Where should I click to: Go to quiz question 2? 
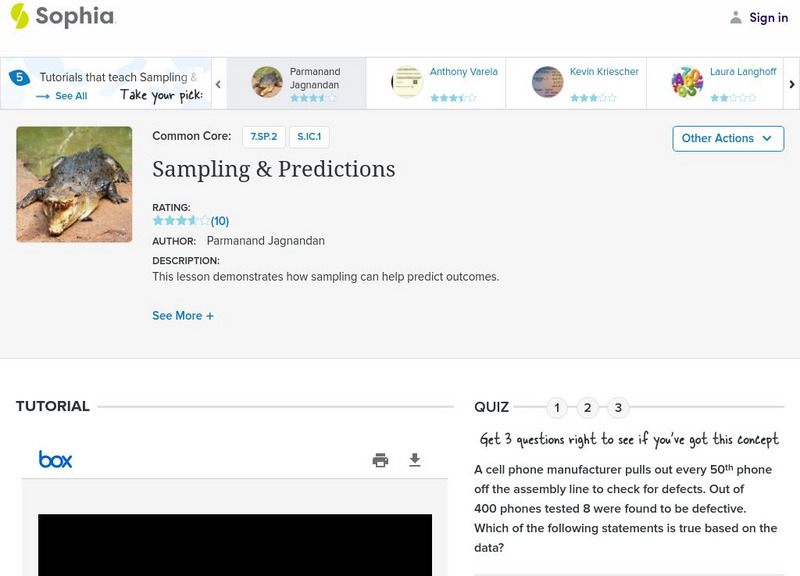pos(588,407)
